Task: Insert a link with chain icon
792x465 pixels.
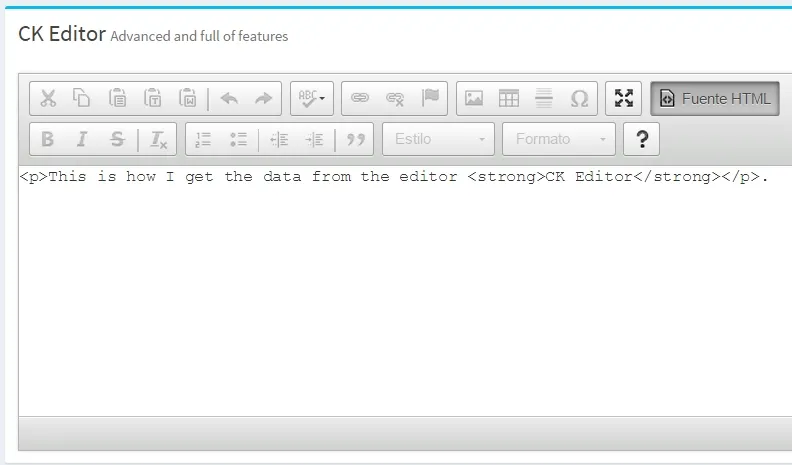Action: pos(360,98)
